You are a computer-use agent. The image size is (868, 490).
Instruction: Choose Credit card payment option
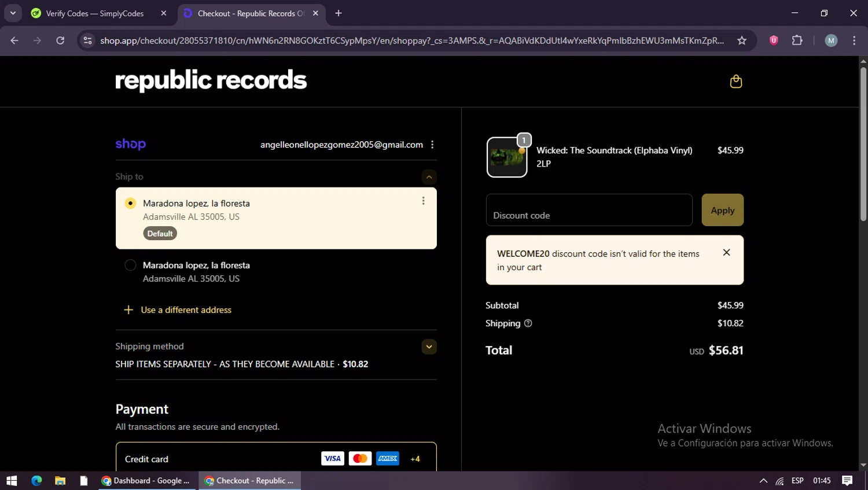276,458
